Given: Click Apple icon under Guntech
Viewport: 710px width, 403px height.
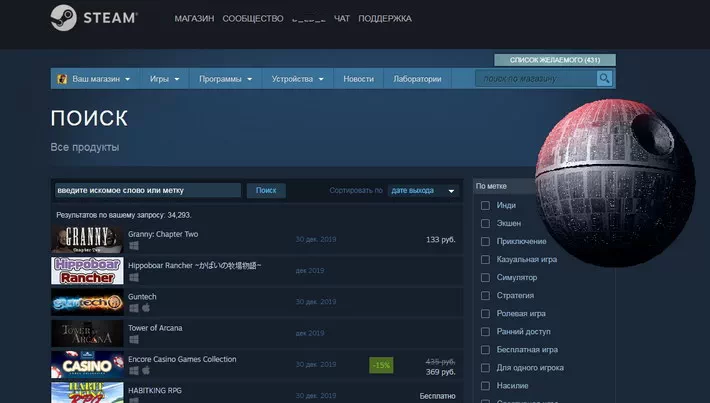Looking at the screenshot, I should tap(146, 308).
